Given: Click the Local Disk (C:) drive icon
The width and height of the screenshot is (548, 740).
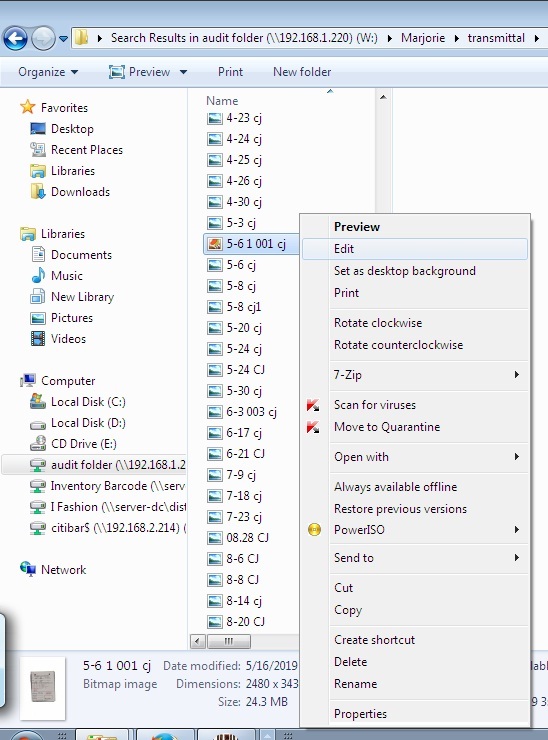Looking at the screenshot, I should click(x=38, y=402).
